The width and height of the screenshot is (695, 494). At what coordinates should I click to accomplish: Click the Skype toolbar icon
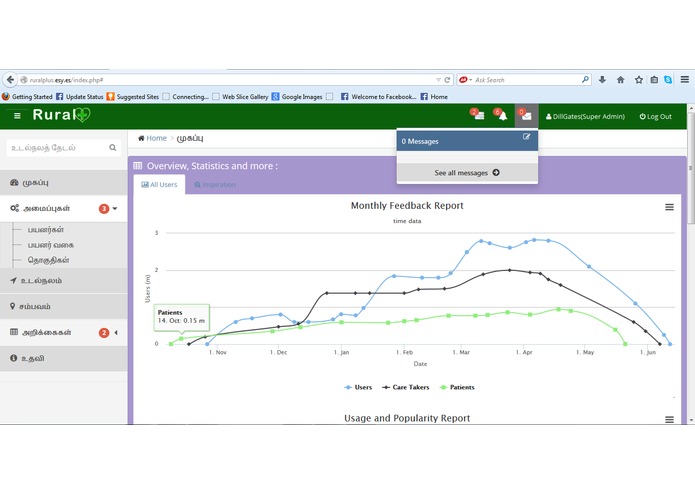(668, 80)
